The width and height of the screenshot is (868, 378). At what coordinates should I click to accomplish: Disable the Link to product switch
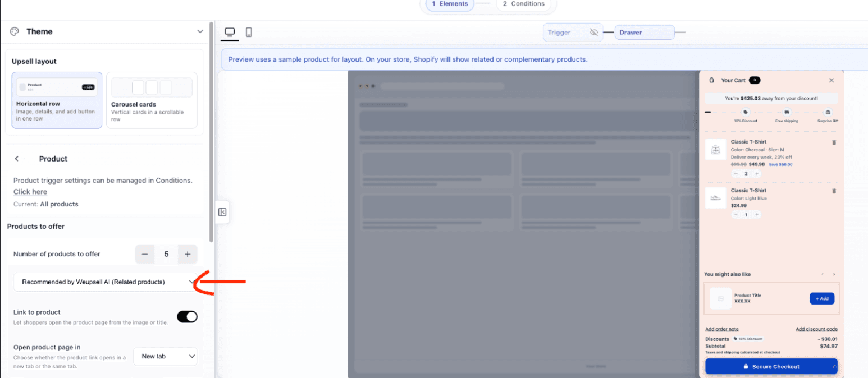(188, 317)
